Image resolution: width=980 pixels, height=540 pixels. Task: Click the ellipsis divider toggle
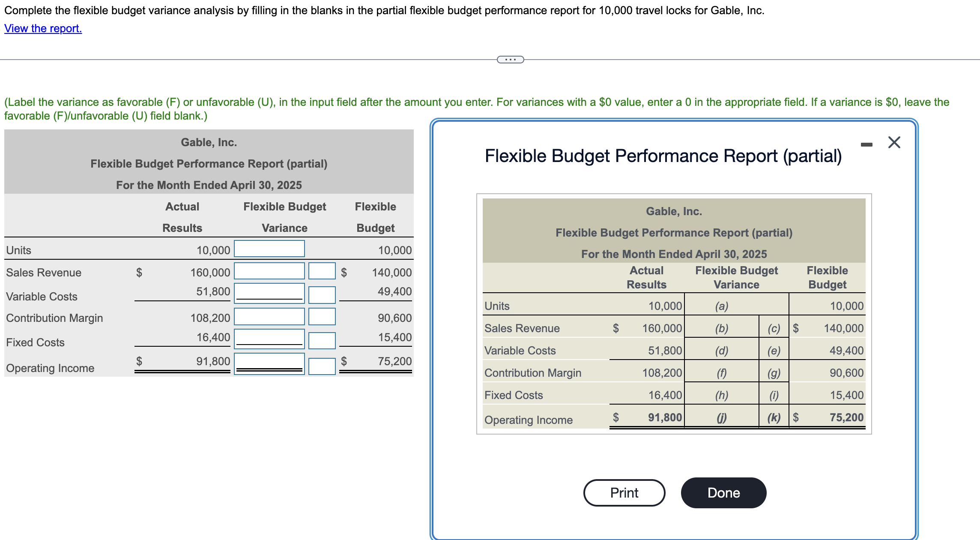click(510, 60)
